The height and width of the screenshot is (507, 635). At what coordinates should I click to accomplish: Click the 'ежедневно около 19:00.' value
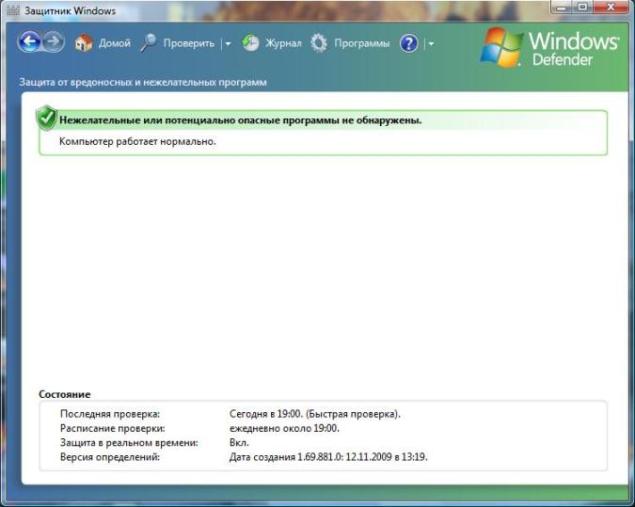click(x=284, y=428)
